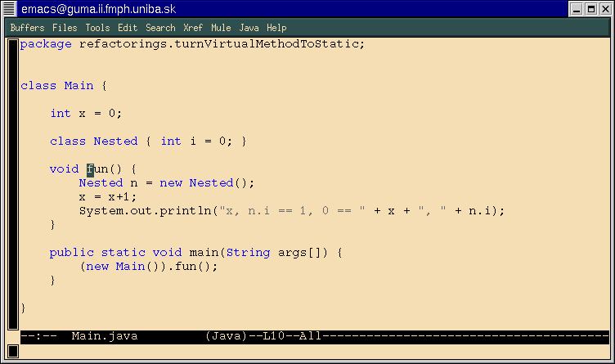
Task: Open the Buffers menu
Action: (x=27, y=28)
